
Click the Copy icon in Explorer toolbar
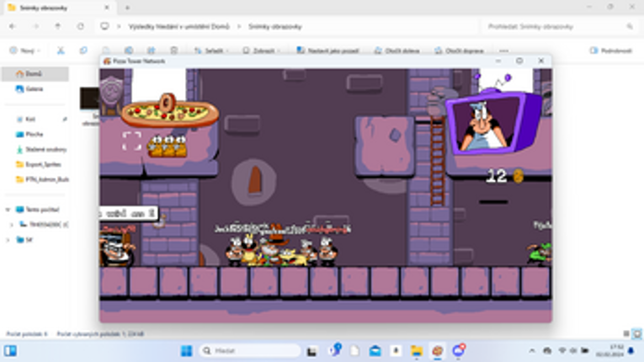tap(83, 51)
